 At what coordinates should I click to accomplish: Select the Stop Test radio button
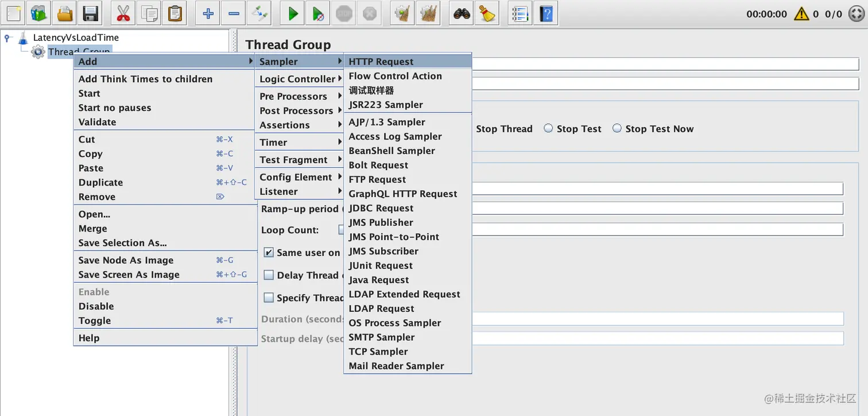click(x=548, y=128)
